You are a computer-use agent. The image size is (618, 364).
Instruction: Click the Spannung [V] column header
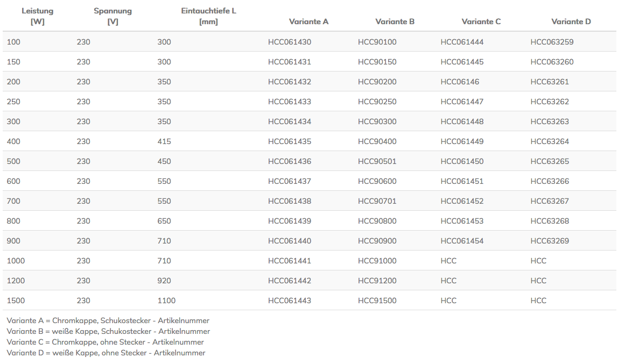[113, 16]
